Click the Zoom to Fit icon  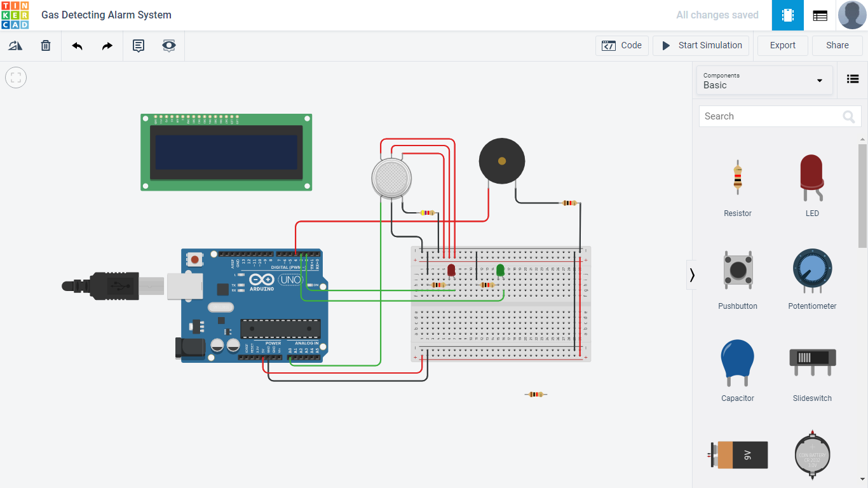coord(15,78)
